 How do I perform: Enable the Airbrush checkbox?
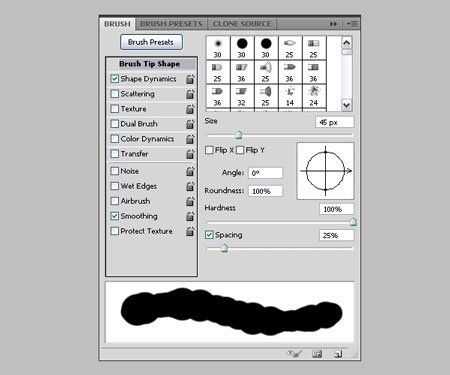(x=114, y=201)
